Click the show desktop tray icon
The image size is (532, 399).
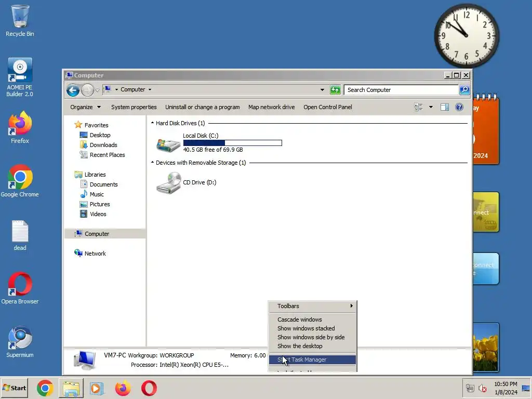click(x=526, y=388)
